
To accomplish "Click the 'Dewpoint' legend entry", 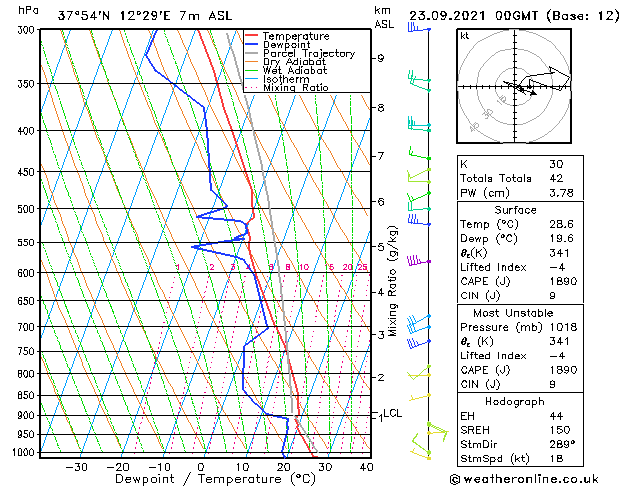I will click(286, 45).
